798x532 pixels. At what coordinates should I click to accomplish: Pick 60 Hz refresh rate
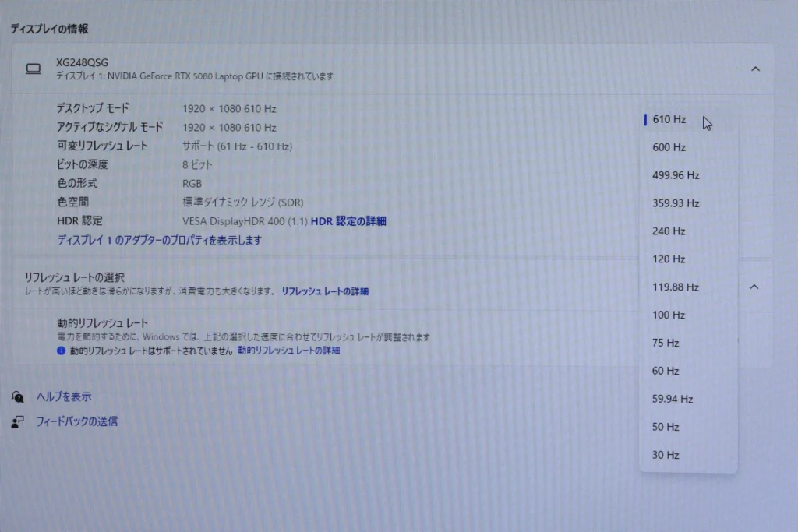pos(666,371)
